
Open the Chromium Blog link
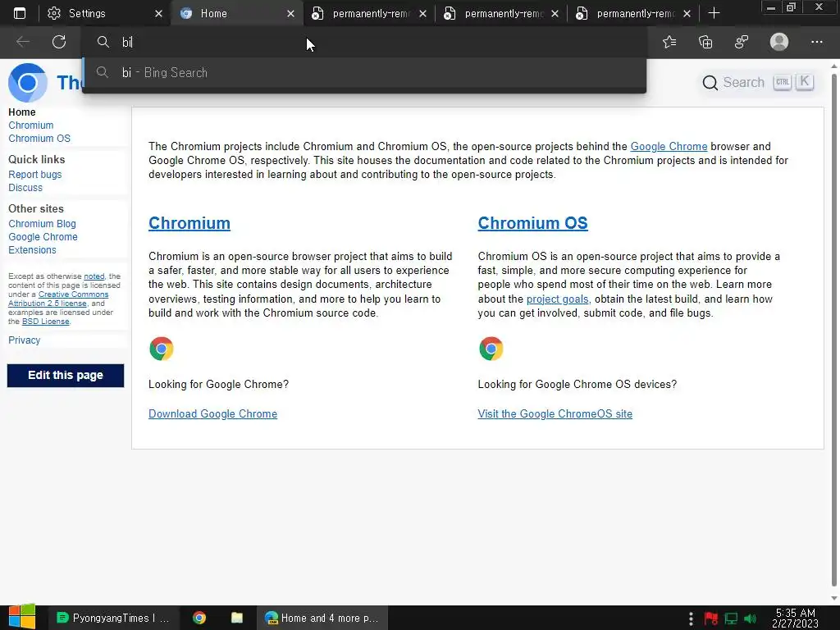click(42, 224)
